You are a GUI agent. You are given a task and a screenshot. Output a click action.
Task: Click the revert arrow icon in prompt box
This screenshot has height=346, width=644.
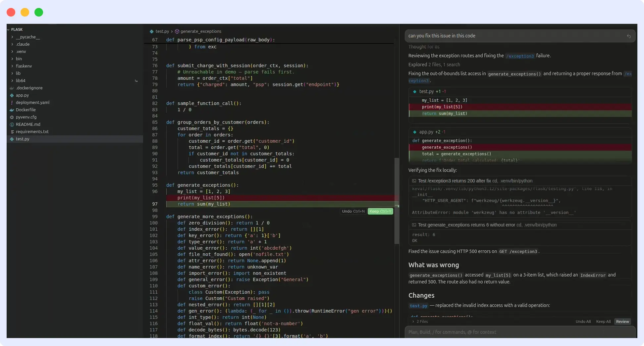[x=629, y=36]
